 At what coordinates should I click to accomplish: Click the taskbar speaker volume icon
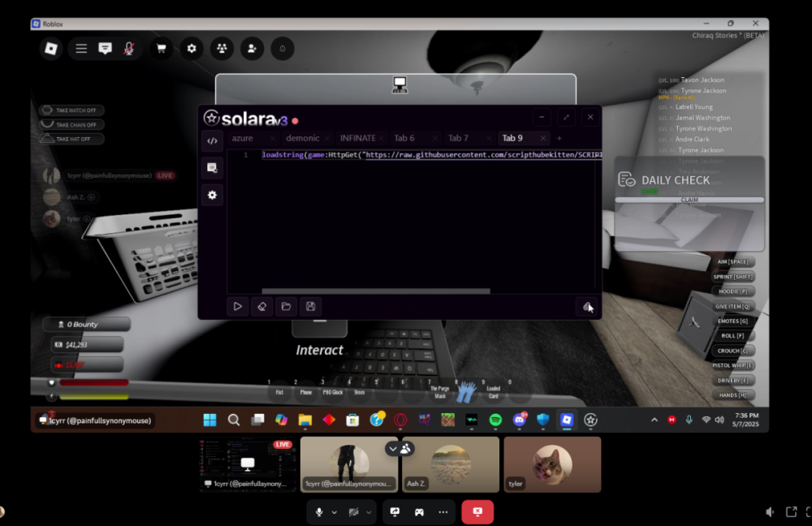click(x=719, y=420)
